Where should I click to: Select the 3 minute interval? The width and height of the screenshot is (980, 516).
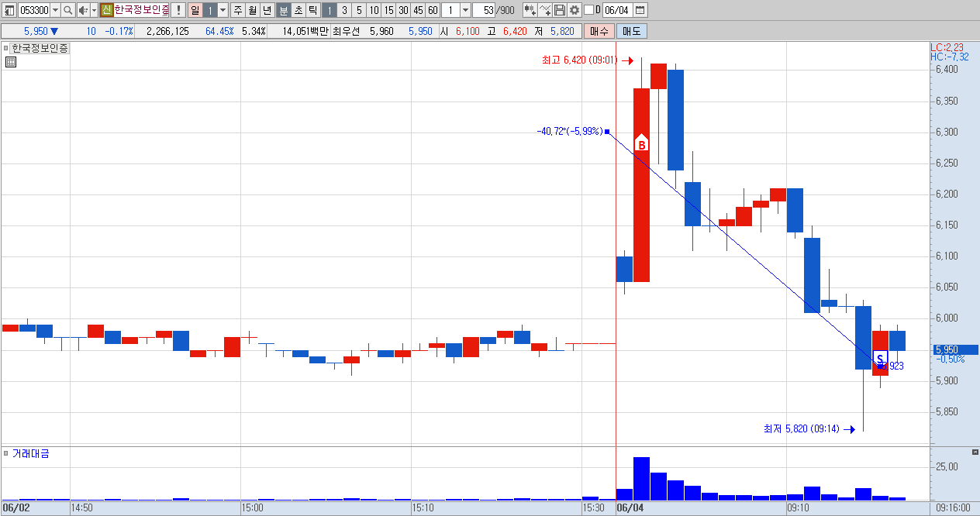coord(344,10)
